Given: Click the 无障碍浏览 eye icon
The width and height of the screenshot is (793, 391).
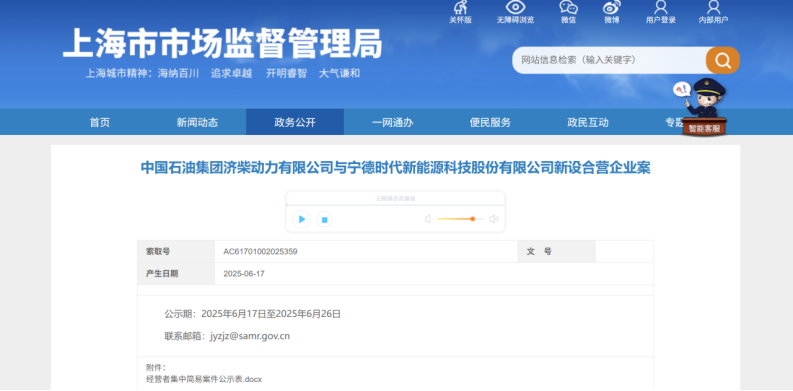Looking at the screenshot, I should 515,7.
